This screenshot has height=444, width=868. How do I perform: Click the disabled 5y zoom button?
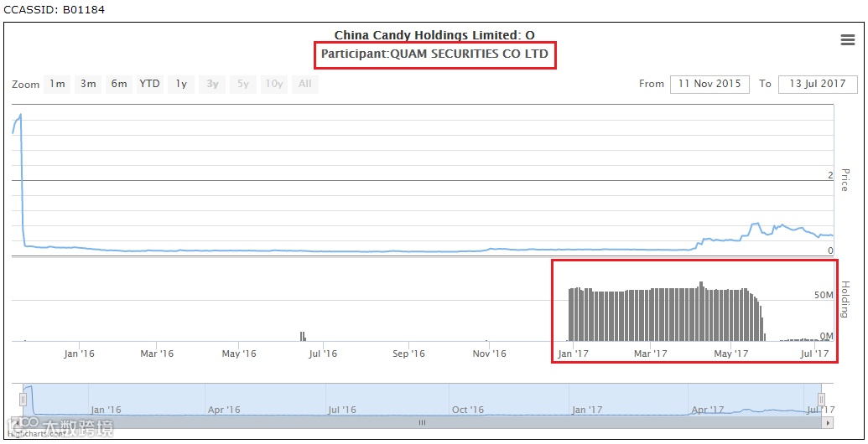tap(243, 84)
